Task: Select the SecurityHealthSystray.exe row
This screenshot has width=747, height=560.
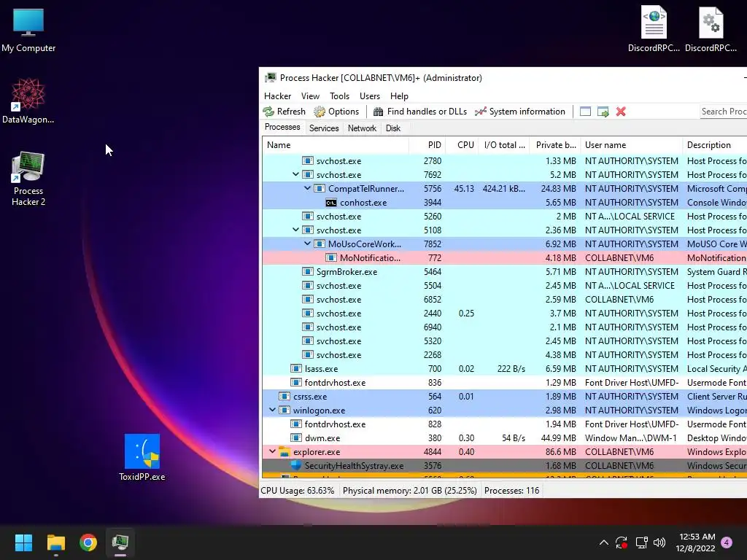Action: 505,466
